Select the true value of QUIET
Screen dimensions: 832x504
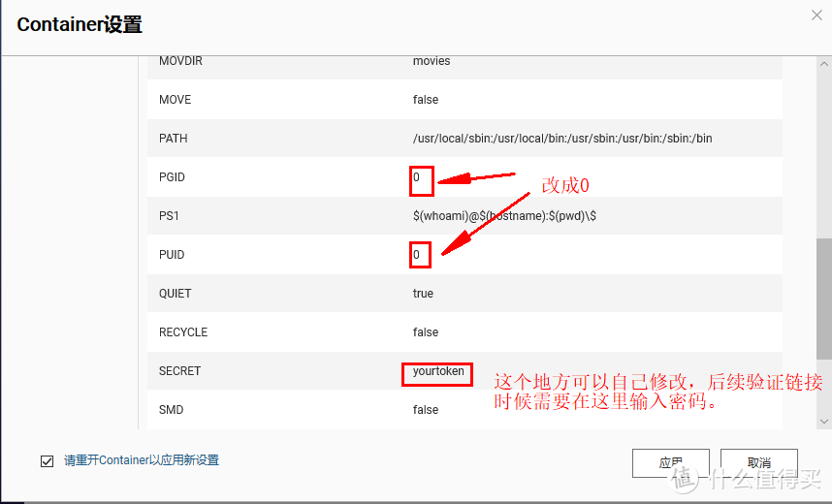click(423, 294)
